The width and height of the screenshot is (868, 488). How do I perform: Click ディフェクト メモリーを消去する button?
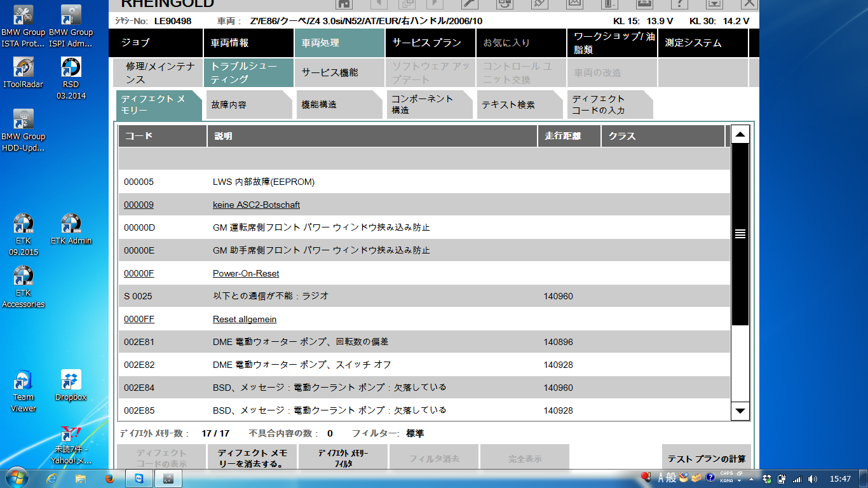click(x=252, y=458)
